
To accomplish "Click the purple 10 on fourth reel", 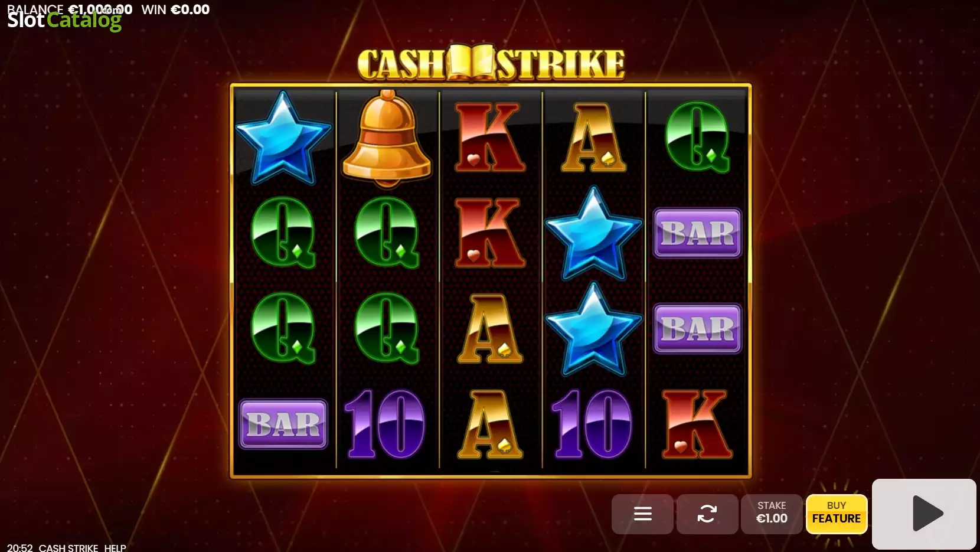I will click(592, 424).
